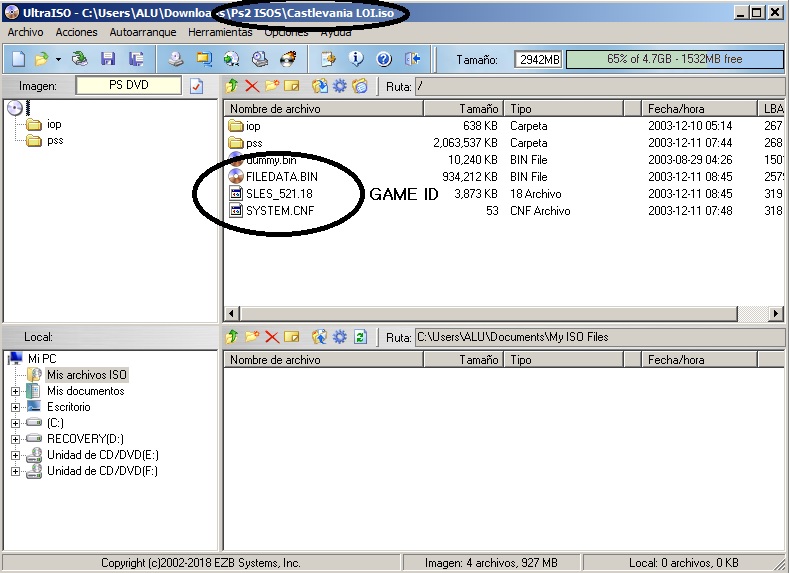Screen dimensions: 789x573
Task: Click the gear settings icon in image toolbar
Action: pos(340,86)
